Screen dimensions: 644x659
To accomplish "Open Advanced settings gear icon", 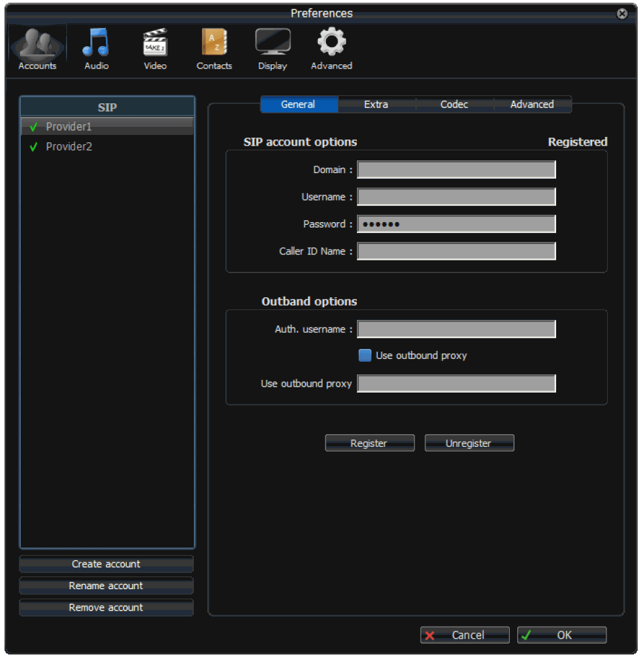I will 331,49.
